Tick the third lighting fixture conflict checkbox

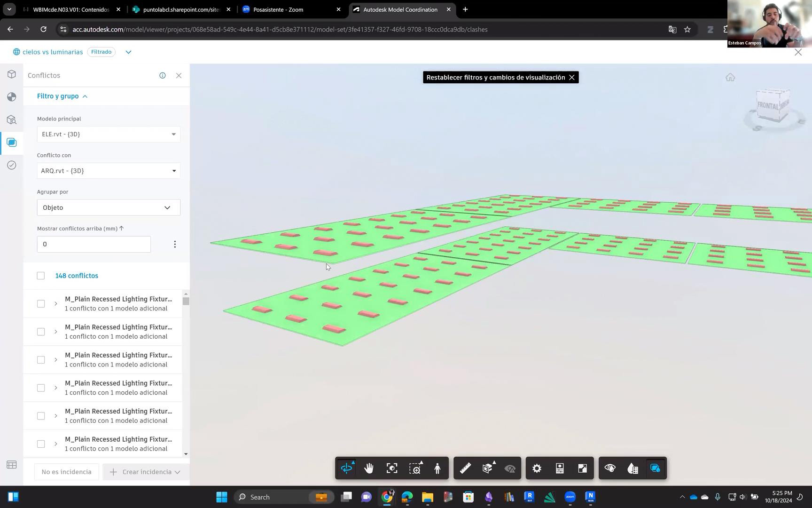point(41,360)
